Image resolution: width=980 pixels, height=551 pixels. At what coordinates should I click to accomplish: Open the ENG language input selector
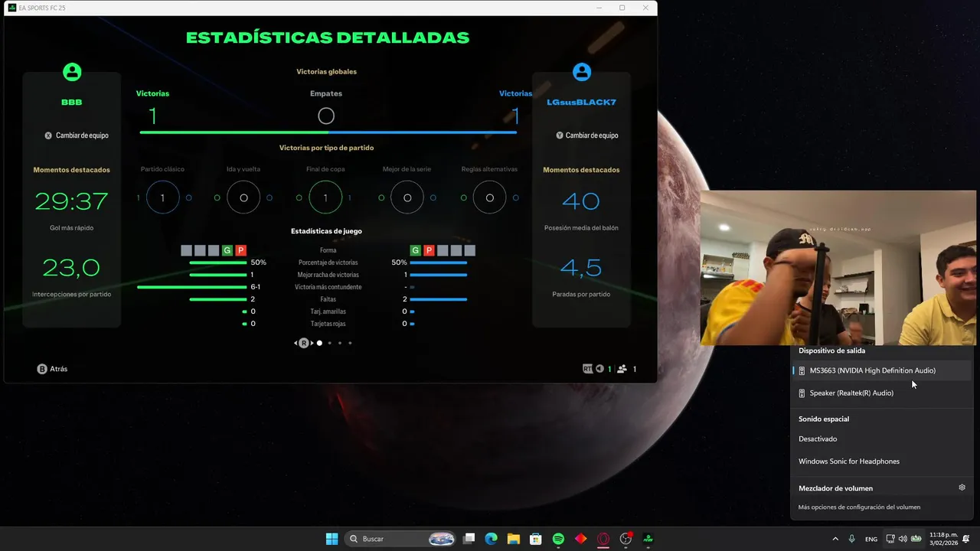(871, 539)
